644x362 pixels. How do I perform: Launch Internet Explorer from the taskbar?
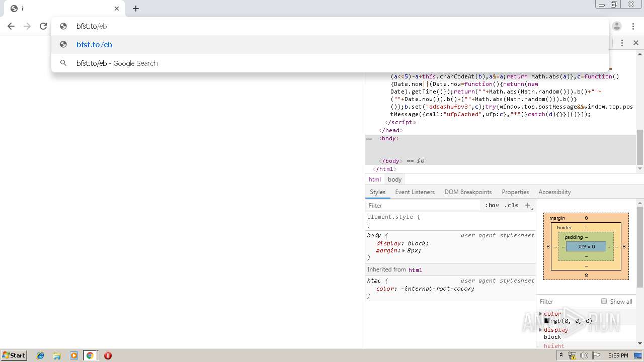click(x=40, y=355)
